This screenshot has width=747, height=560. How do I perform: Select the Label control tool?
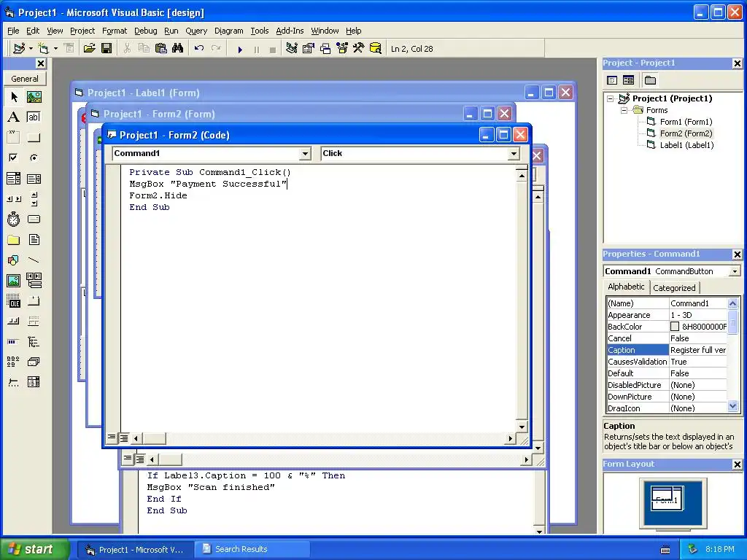(14, 117)
